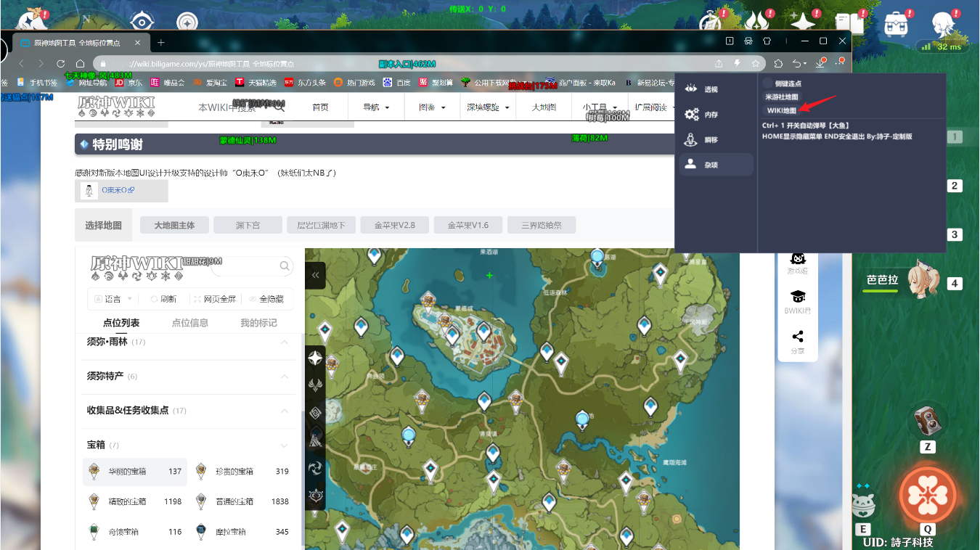The image size is (980, 550).
Task: Click the browser reload icon
Action: tap(60, 64)
